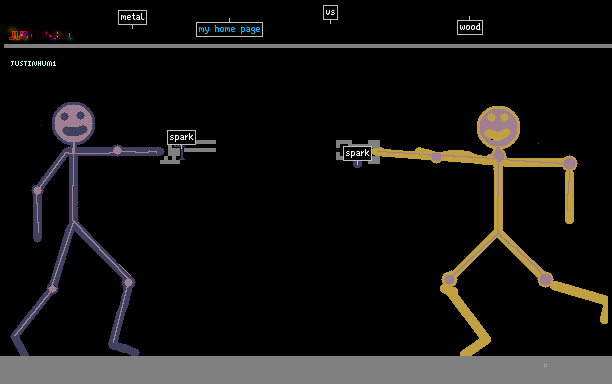This screenshot has width=612, height=384.
Task: Click the glitchy colorful logo at top
Action: click(x=40, y=35)
